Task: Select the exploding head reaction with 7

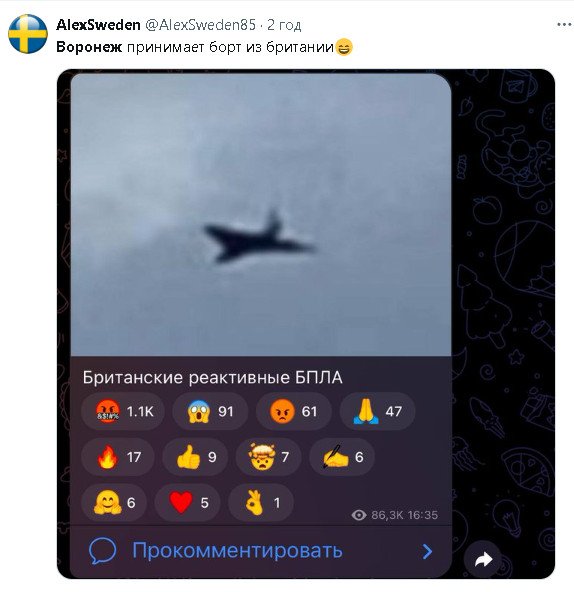Action: point(268,457)
